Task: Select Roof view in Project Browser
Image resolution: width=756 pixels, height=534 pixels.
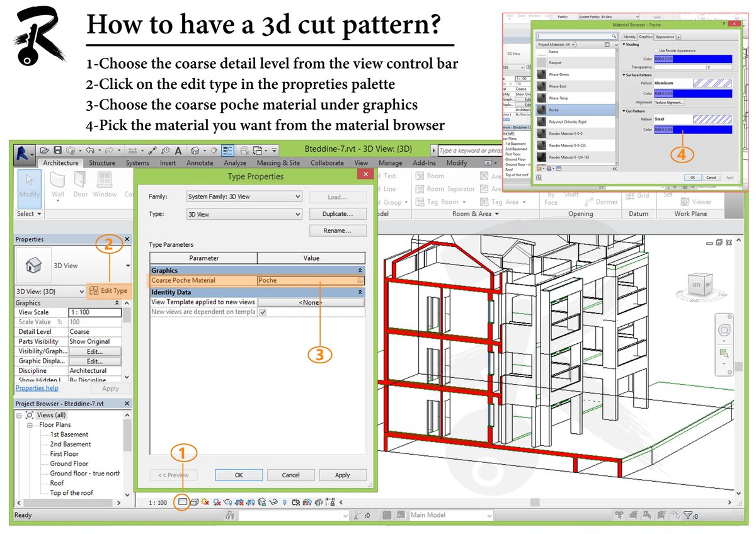Action: tap(57, 483)
